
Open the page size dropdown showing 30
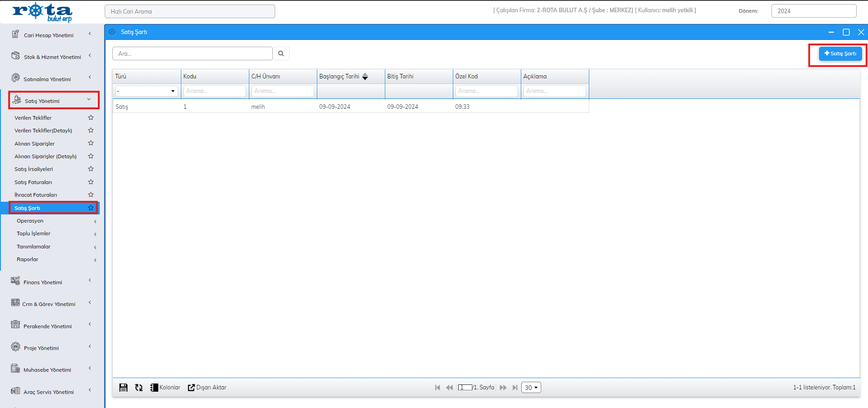click(x=531, y=388)
